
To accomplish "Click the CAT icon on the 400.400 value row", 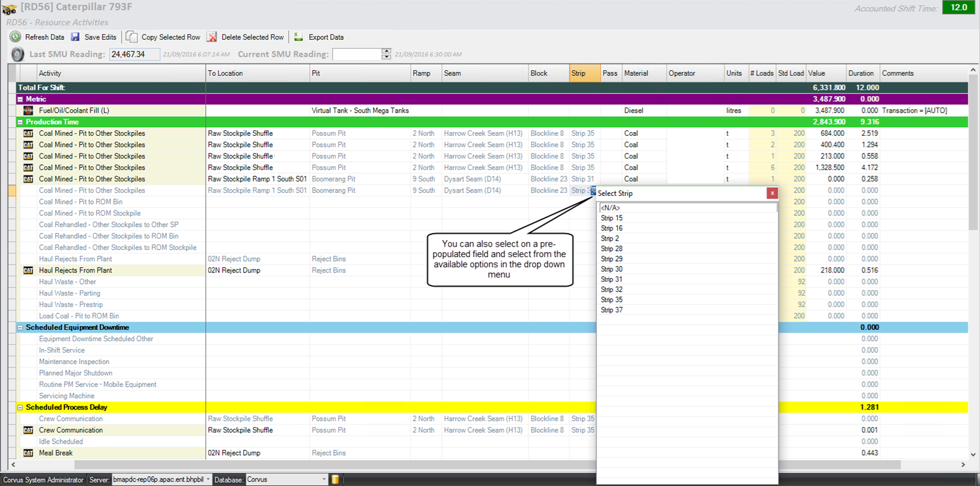I will [28, 145].
